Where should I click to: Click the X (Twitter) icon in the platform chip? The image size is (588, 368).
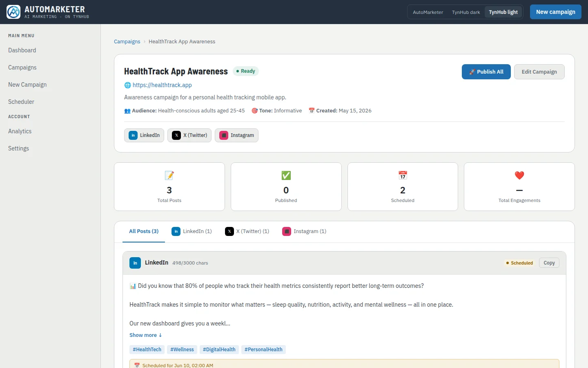176,135
